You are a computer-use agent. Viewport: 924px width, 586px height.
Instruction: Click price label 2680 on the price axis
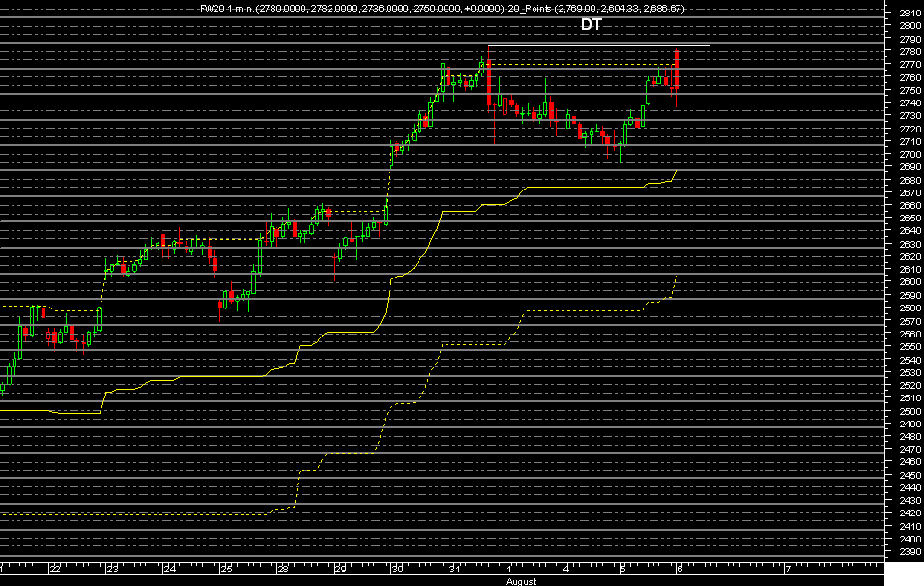point(911,180)
